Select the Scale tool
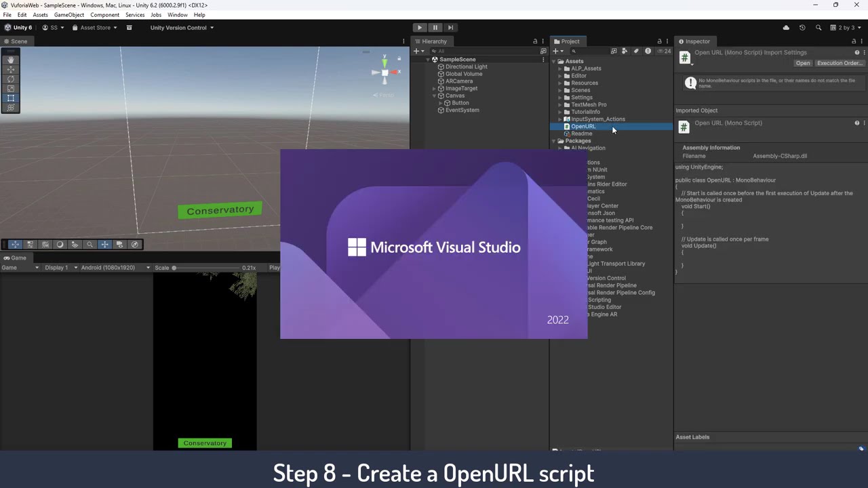This screenshot has height=488, width=868. click(10, 89)
